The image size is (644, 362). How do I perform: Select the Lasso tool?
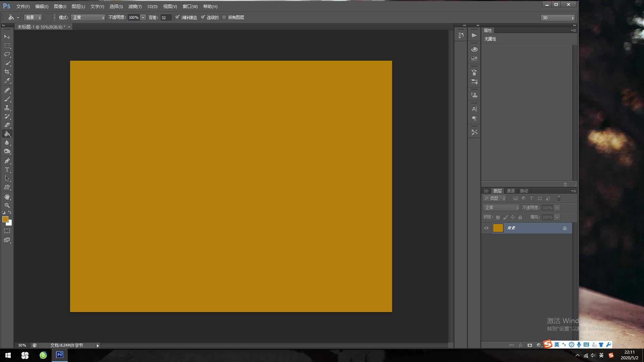(7, 54)
